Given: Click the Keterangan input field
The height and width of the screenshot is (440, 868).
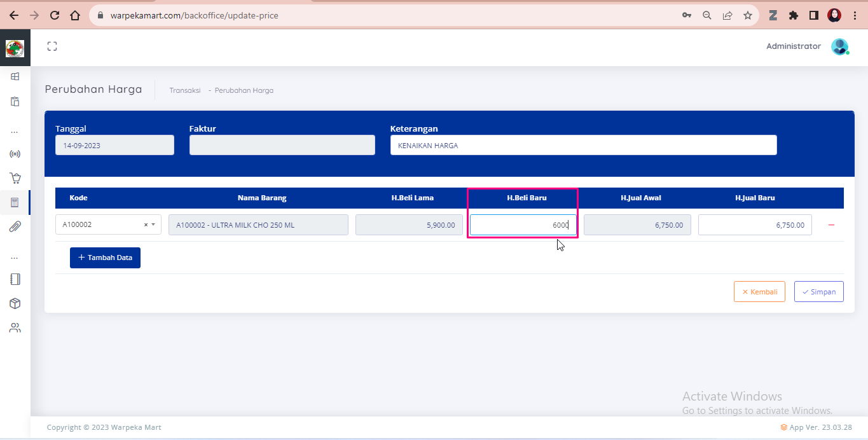Looking at the screenshot, I should [x=584, y=145].
